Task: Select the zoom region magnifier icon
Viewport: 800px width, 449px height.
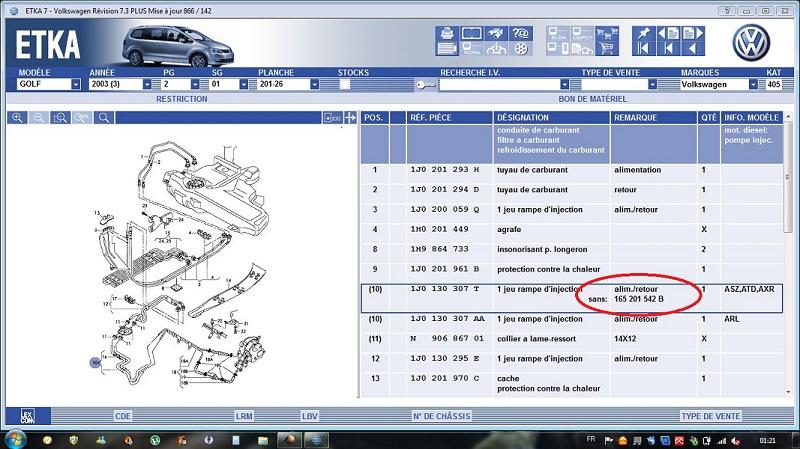Action: click(60, 118)
